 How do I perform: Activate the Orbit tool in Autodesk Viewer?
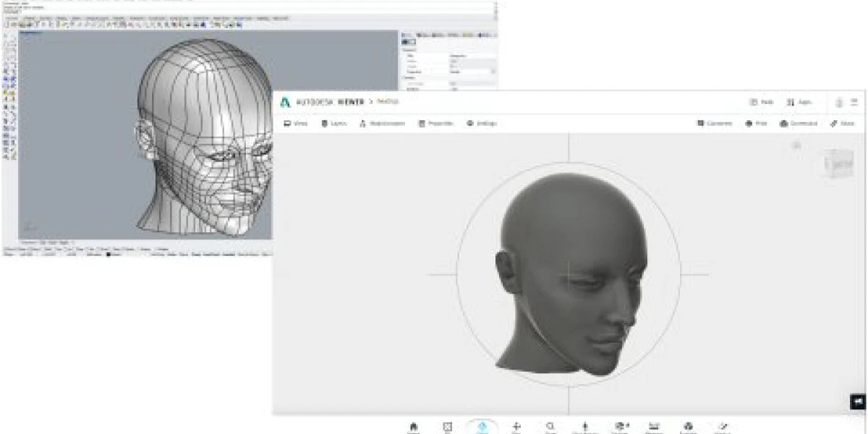(x=482, y=427)
